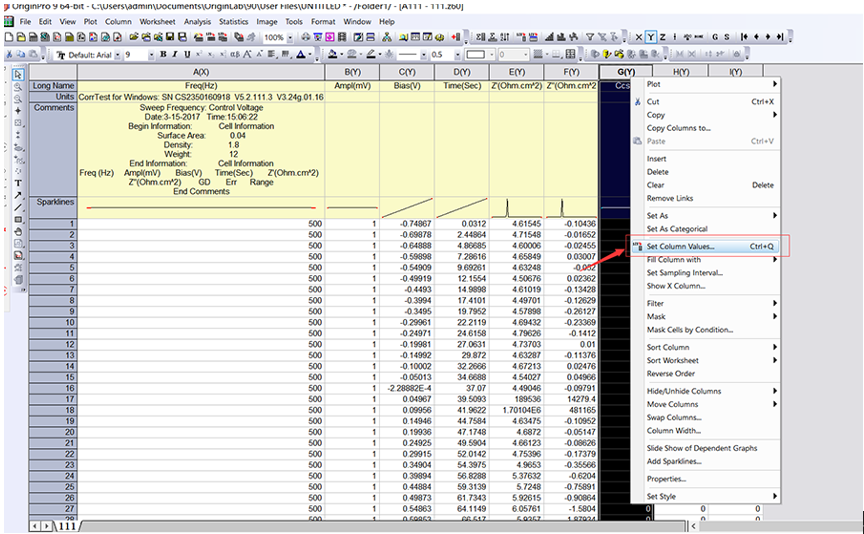Click the Underline formatting button
The width and height of the screenshot is (864, 534).
click(x=187, y=54)
